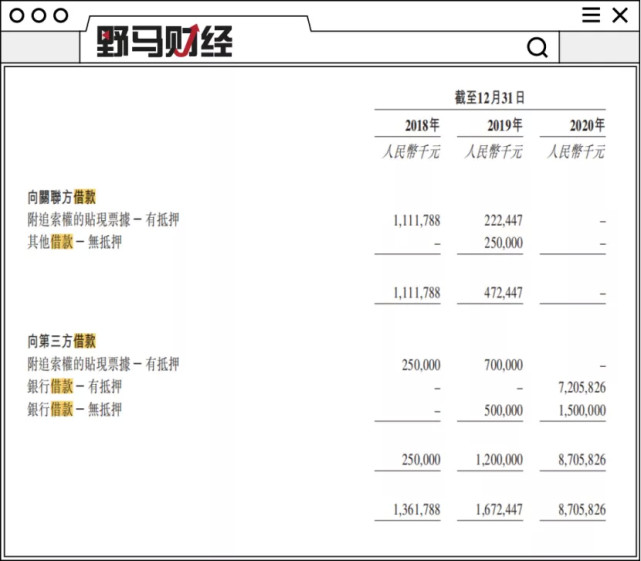
Task: Click 250,000 in the third-party 貼現票據 row
Action: [421, 365]
